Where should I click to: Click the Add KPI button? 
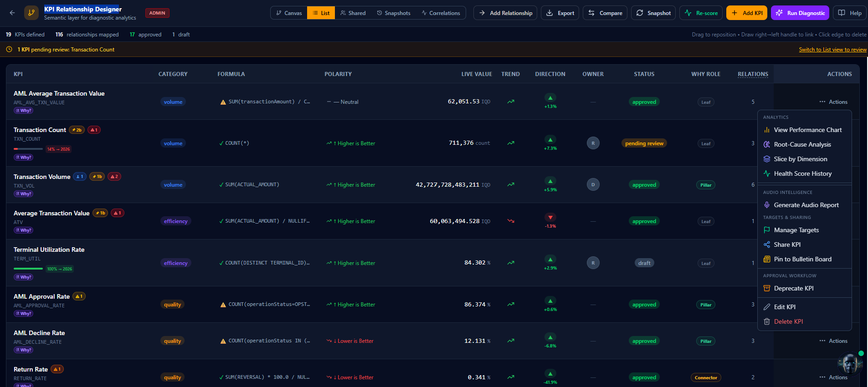point(747,13)
